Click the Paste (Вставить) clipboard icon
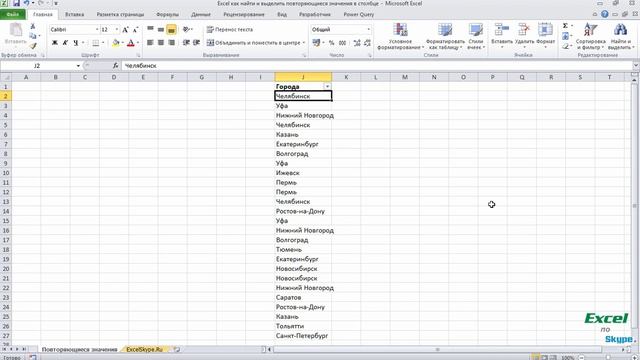640x360 pixels. pyautogui.click(x=16, y=30)
